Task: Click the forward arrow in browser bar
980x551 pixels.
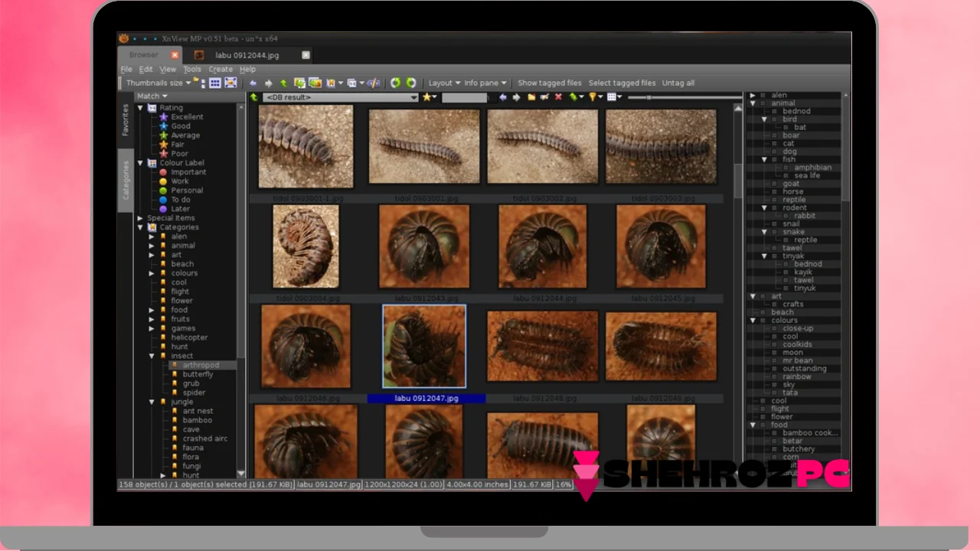Action: 517,97
